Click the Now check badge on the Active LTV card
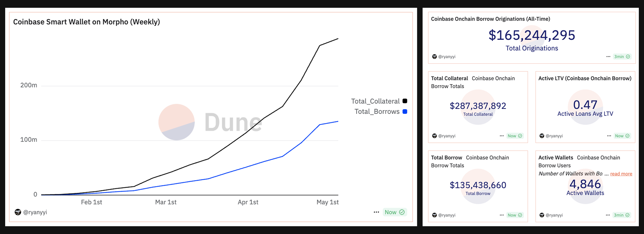The width and height of the screenshot is (644, 234). tap(622, 136)
